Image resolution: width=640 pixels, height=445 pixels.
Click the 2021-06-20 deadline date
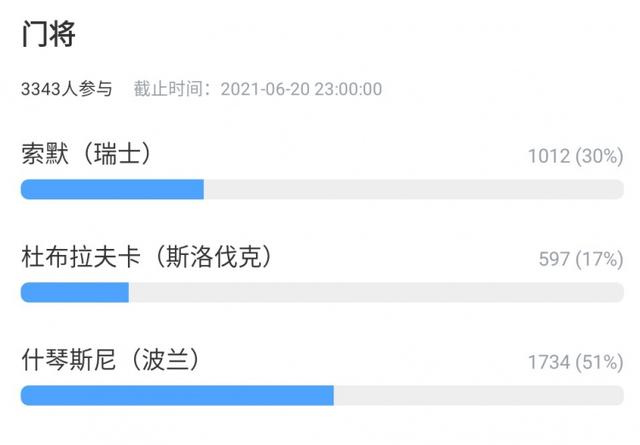[266, 89]
